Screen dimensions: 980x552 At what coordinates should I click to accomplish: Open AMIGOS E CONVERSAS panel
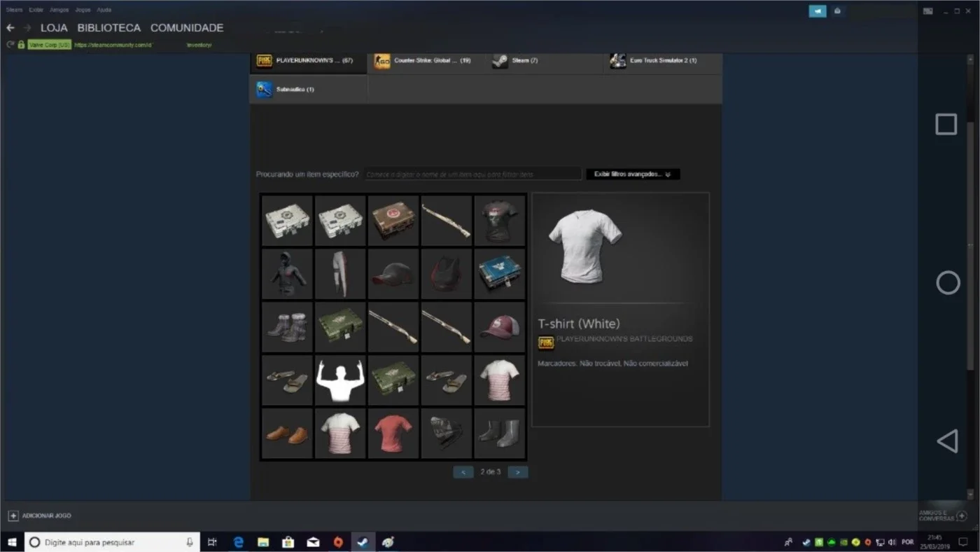[x=943, y=516]
